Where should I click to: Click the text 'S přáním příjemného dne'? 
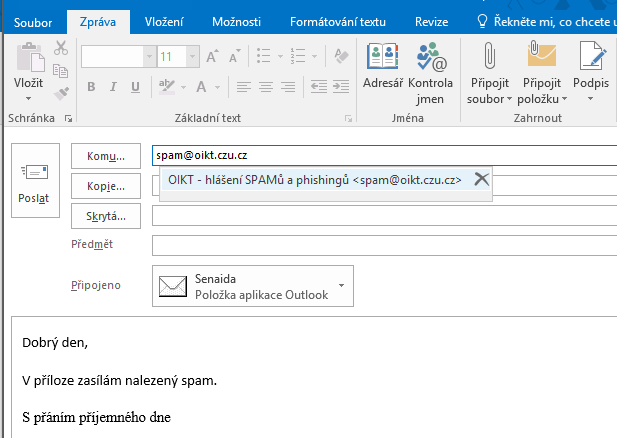[x=96, y=417]
